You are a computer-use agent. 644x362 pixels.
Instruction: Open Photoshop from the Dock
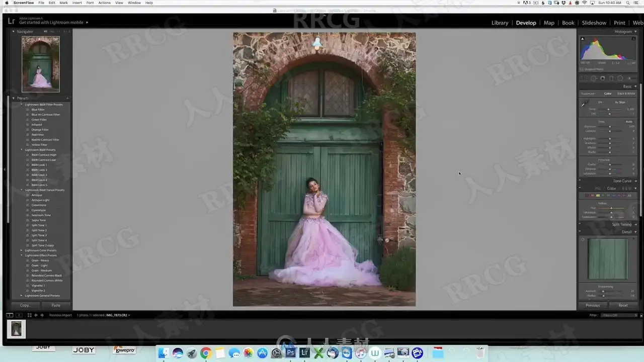pos(290,353)
